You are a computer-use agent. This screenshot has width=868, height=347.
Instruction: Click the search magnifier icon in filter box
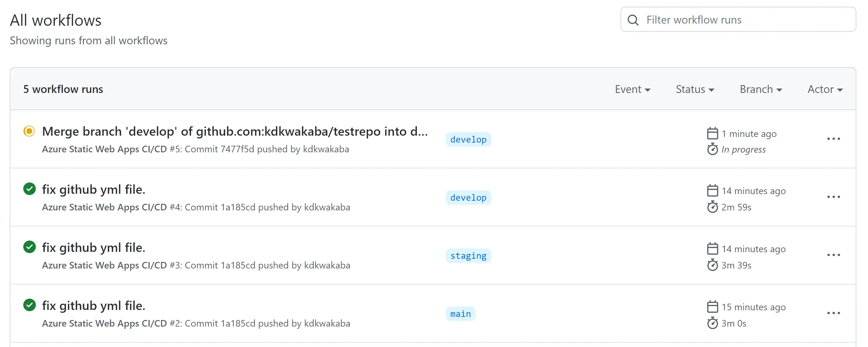point(633,20)
